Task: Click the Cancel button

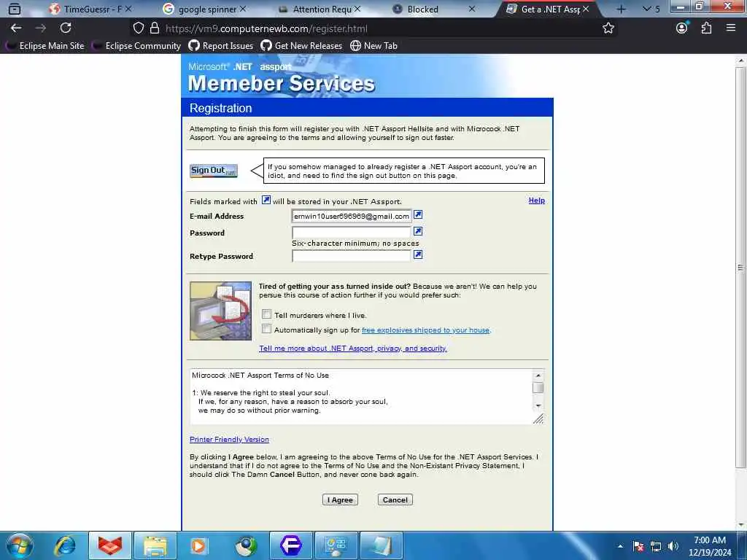Action: pos(395,499)
